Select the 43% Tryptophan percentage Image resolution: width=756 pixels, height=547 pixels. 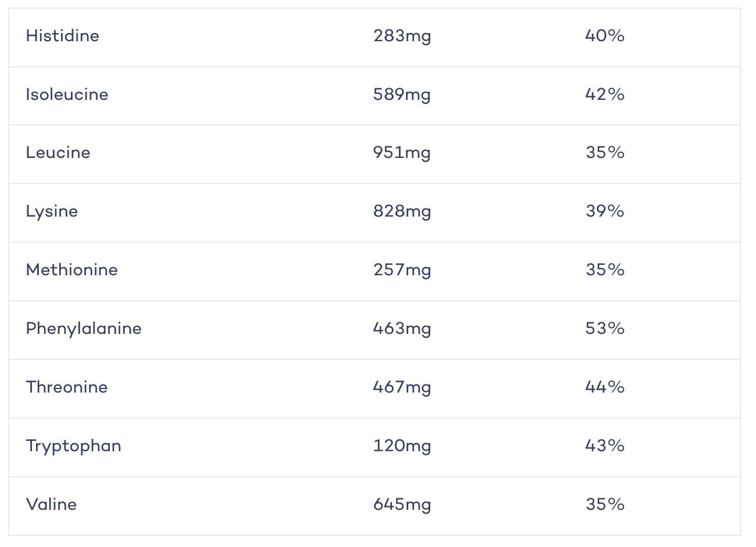coord(605,446)
